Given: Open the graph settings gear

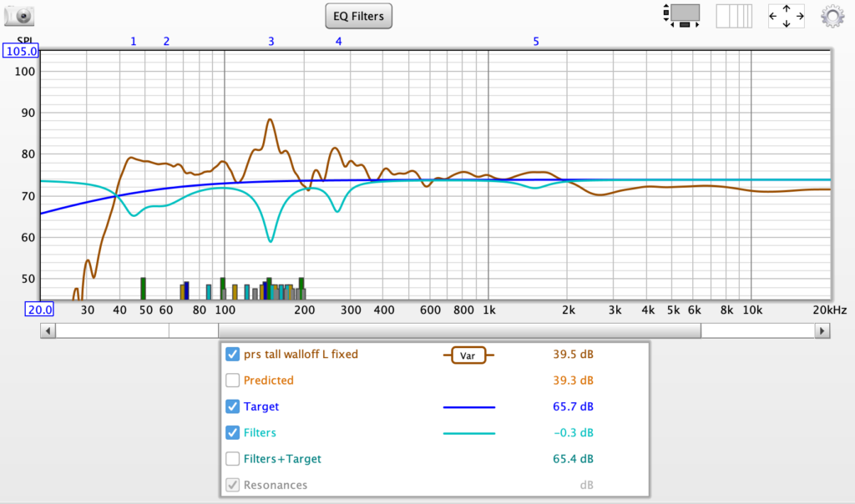Looking at the screenshot, I should (x=832, y=16).
